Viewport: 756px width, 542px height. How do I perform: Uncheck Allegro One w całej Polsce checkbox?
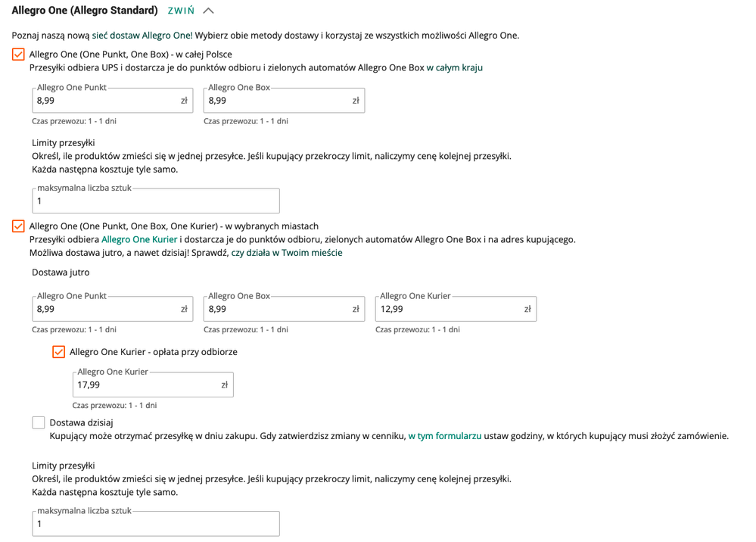pos(18,55)
